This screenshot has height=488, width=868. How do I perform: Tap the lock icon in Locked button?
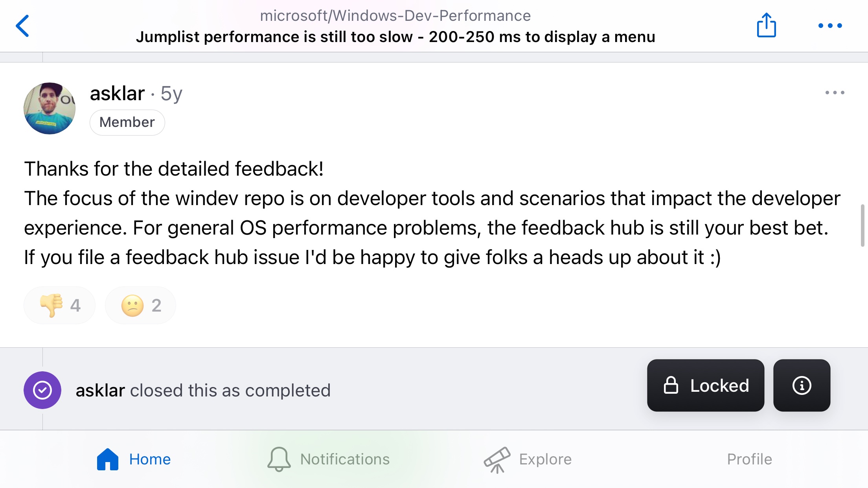coord(671,385)
